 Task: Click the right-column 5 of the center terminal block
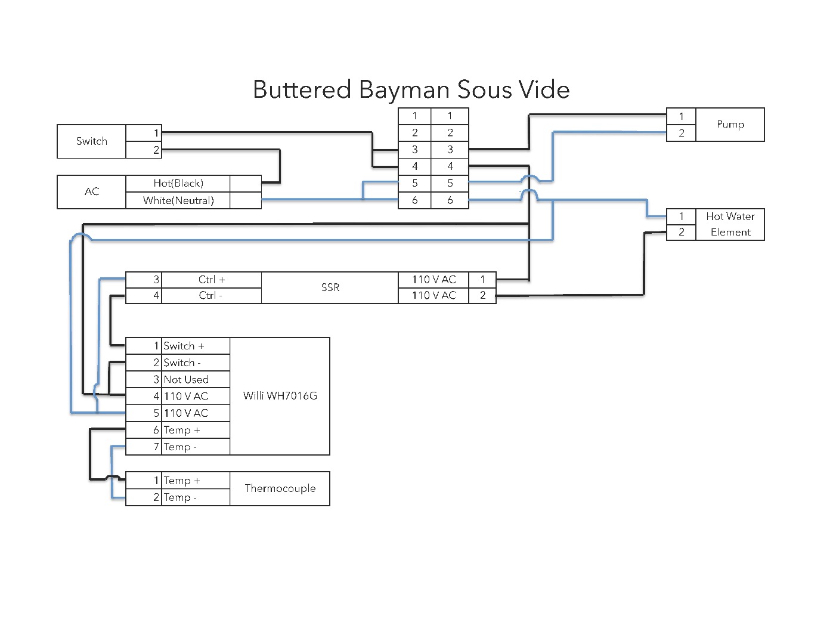pyautogui.click(x=450, y=183)
